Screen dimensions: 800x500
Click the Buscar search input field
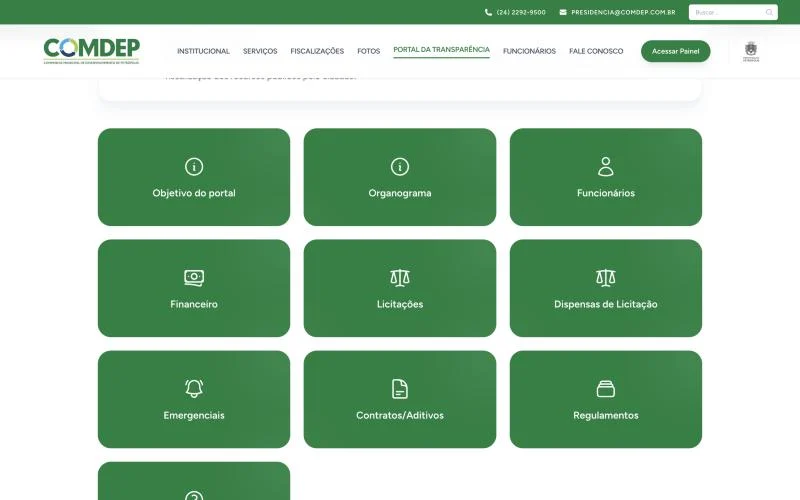pyautogui.click(x=733, y=12)
